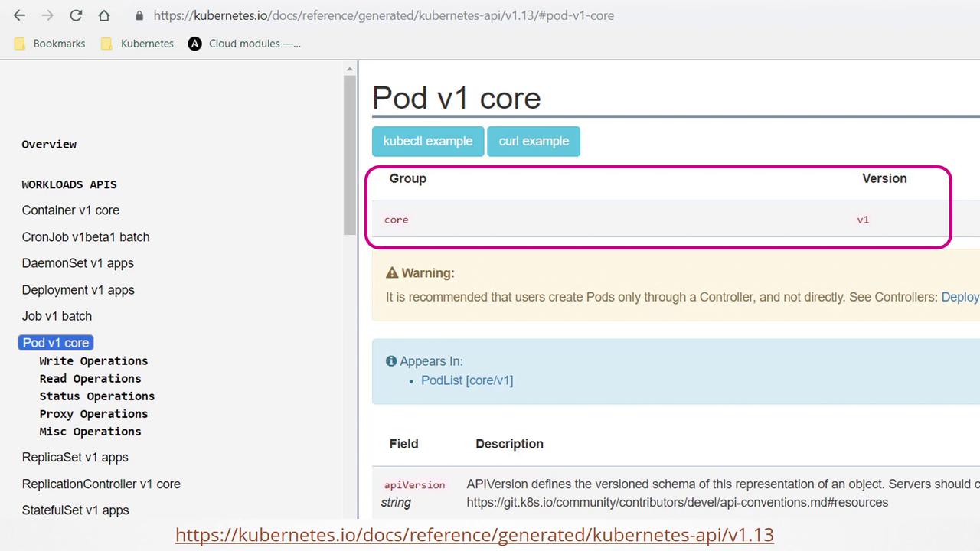Go back with the browser back arrow
The height and width of the screenshot is (551, 980).
(19, 15)
